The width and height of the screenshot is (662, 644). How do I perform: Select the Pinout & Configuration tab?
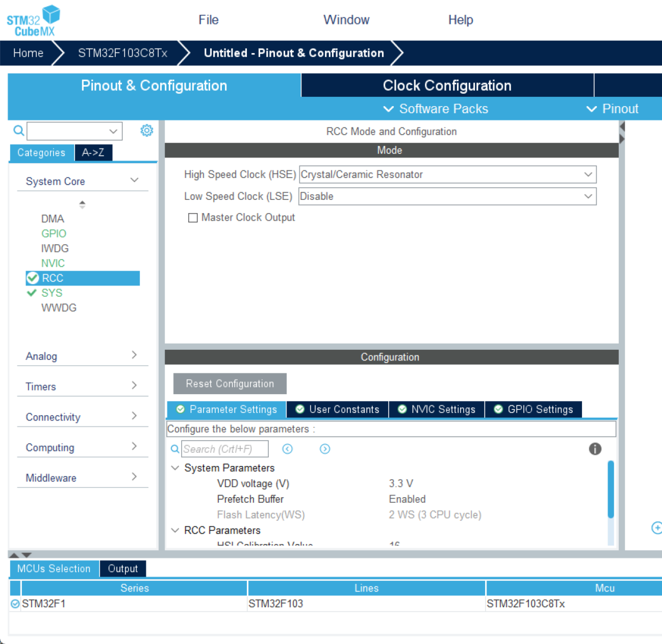pyautogui.click(x=154, y=85)
